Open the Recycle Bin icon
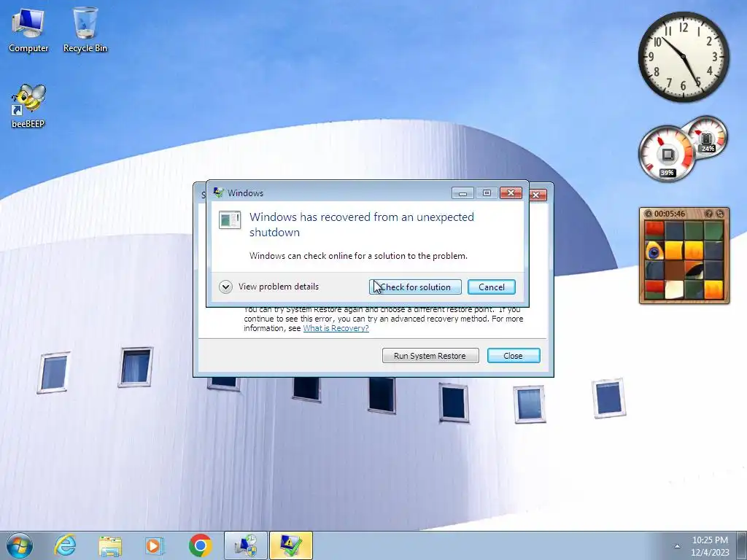The width and height of the screenshot is (747, 560). click(85, 30)
